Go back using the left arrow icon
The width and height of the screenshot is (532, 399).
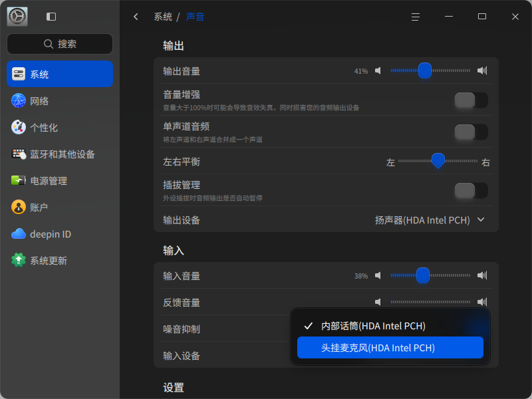(136, 17)
